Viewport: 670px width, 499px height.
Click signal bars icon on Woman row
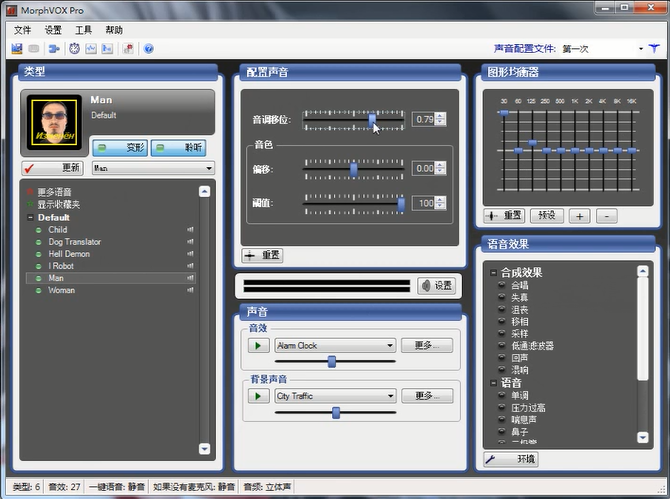pos(190,290)
